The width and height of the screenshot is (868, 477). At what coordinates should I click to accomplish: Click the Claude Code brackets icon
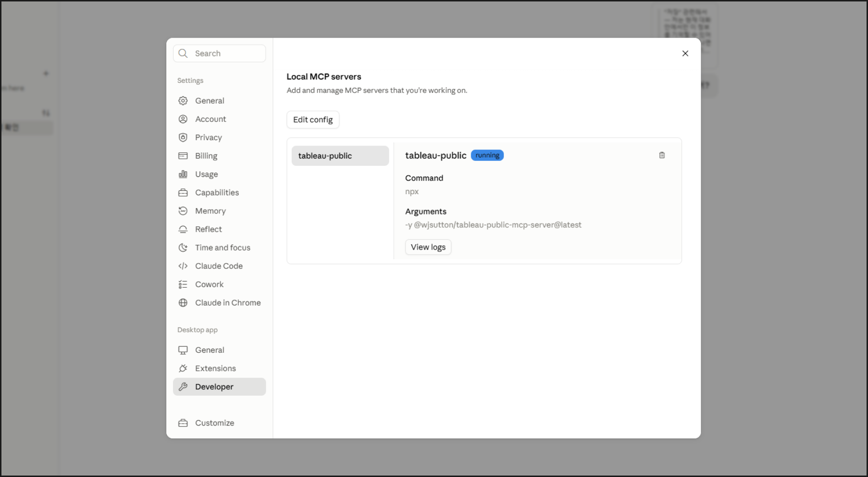(183, 266)
